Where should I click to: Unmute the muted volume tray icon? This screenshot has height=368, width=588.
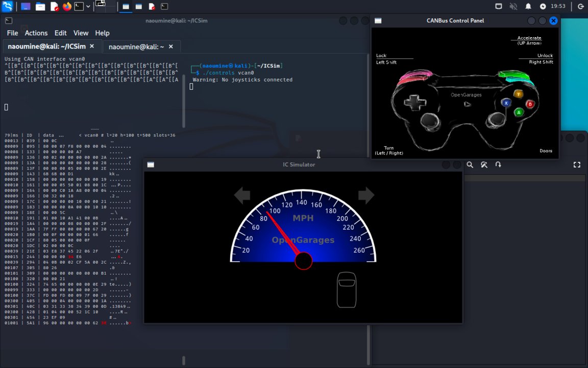coord(513,6)
